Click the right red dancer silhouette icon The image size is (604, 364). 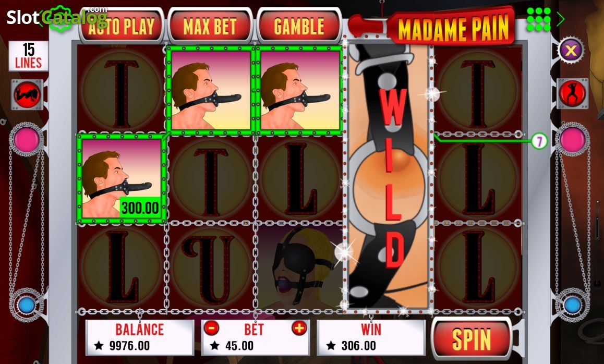[x=572, y=93]
